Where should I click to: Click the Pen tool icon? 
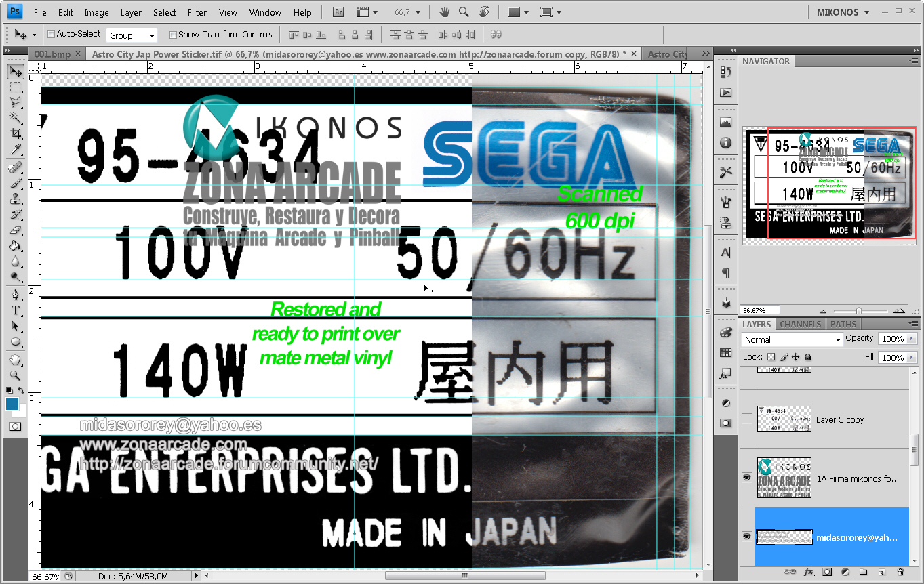tap(15, 295)
